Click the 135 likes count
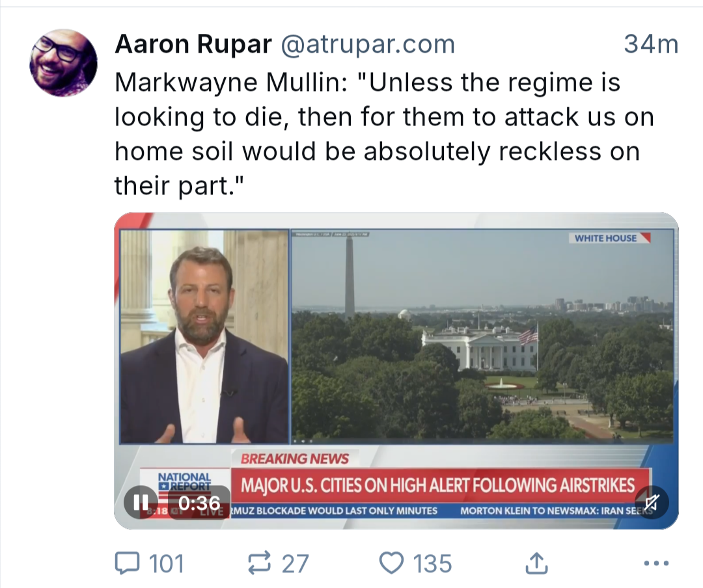This screenshot has height=588, width=703. coord(432,563)
